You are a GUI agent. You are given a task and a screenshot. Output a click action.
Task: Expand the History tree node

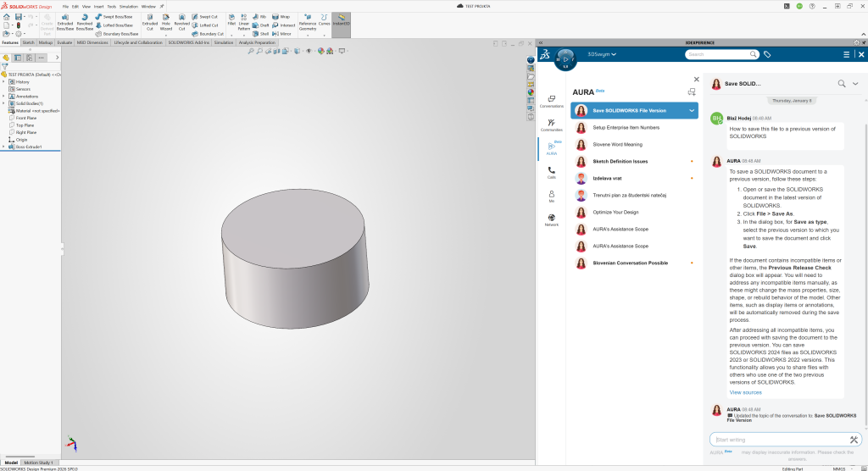tap(3, 82)
